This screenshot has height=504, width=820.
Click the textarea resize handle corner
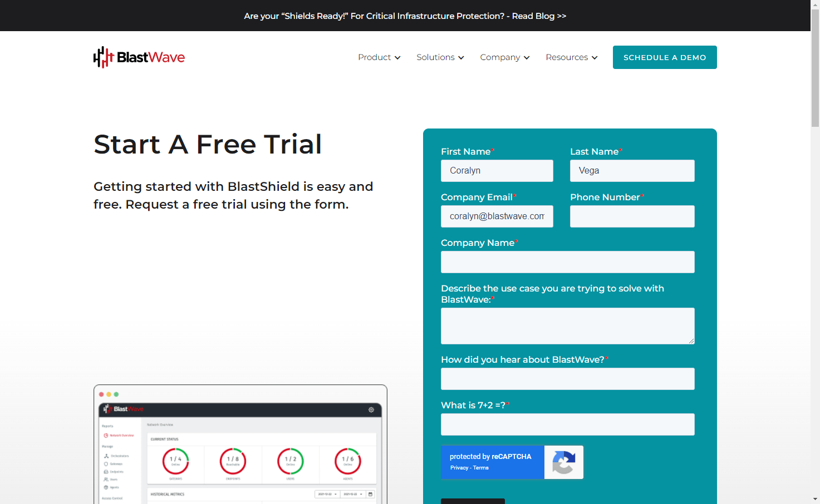click(x=691, y=340)
